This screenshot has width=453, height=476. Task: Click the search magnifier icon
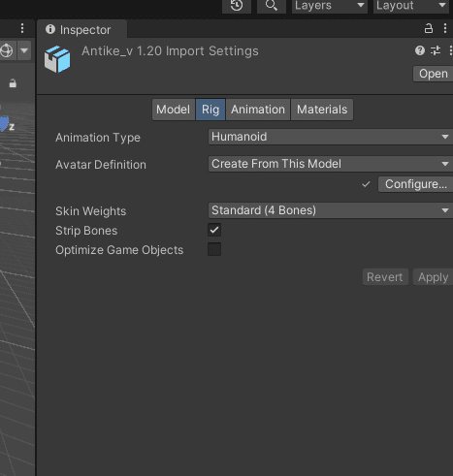click(x=272, y=6)
